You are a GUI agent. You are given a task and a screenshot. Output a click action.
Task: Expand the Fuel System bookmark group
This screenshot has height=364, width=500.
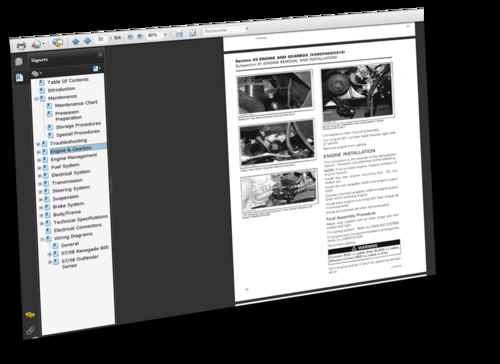coord(39,168)
